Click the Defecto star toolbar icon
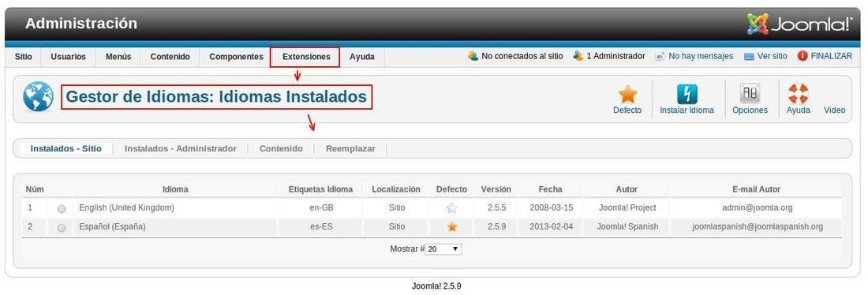The image size is (868, 295). (x=627, y=95)
